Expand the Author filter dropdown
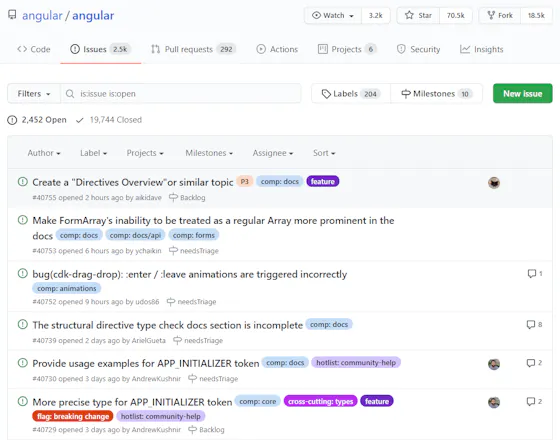560x440 pixels. 44,153
